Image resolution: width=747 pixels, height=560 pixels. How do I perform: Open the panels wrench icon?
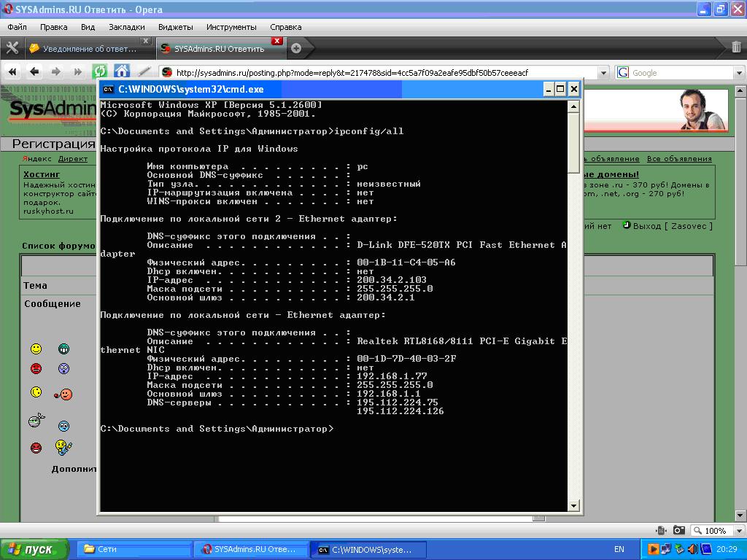pyautogui.click(x=12, y=47)
